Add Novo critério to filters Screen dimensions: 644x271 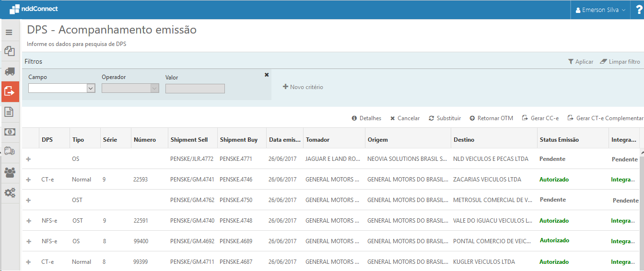pos(303,87)
